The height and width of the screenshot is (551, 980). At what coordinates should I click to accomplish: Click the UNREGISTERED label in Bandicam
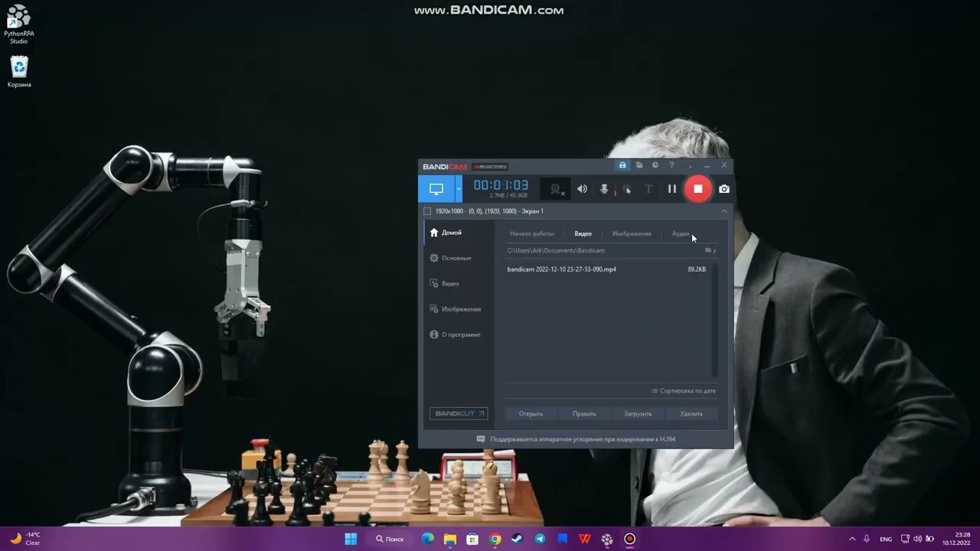489,166
